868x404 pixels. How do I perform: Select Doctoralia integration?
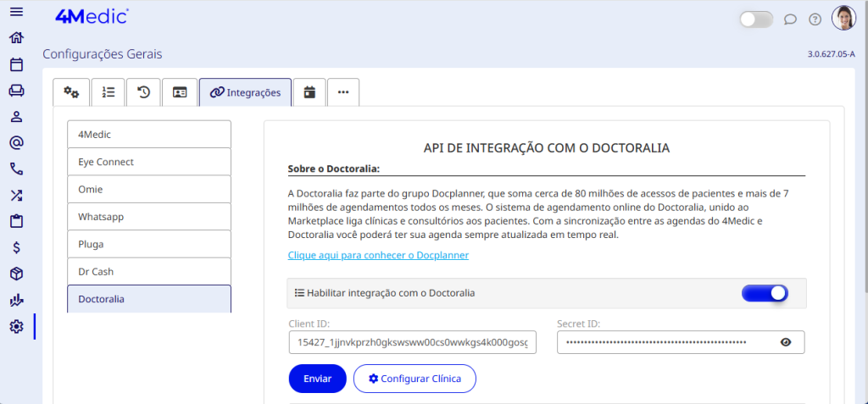(x=149, y=299)
